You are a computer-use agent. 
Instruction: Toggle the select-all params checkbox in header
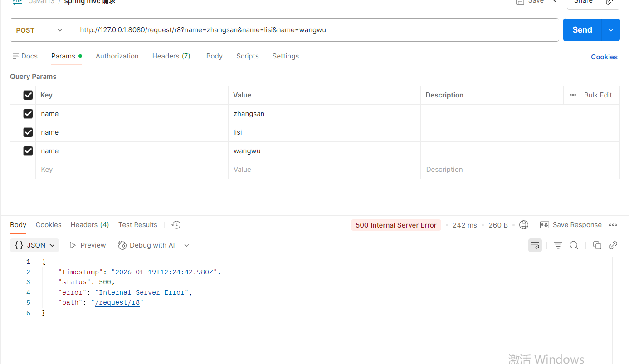[x=28, y=95]
